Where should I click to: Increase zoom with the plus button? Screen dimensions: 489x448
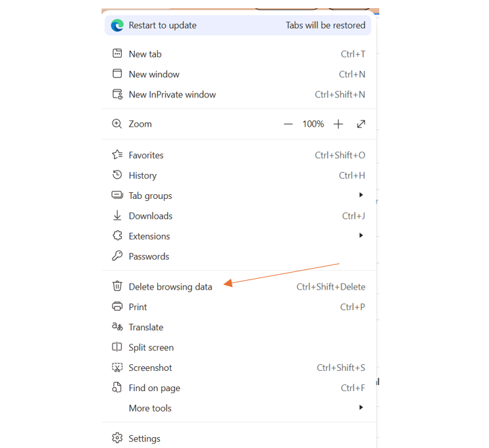pos(339,124)
